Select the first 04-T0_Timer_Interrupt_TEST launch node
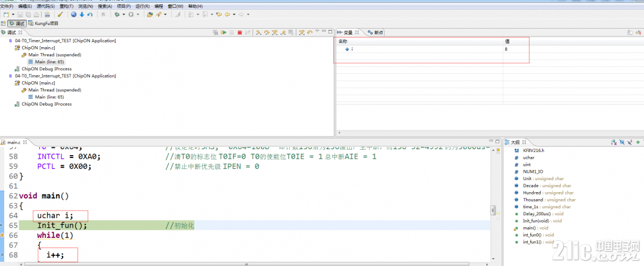This screenshot has height=266, width=644. [x=62, y=41]
